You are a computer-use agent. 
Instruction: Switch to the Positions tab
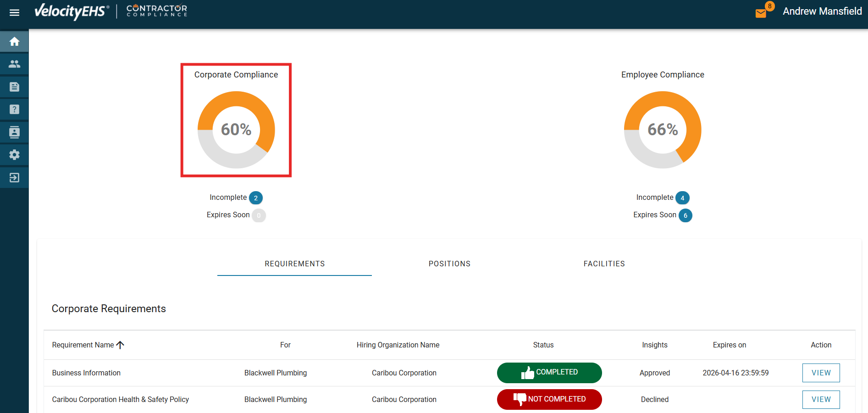coord(449,264)
